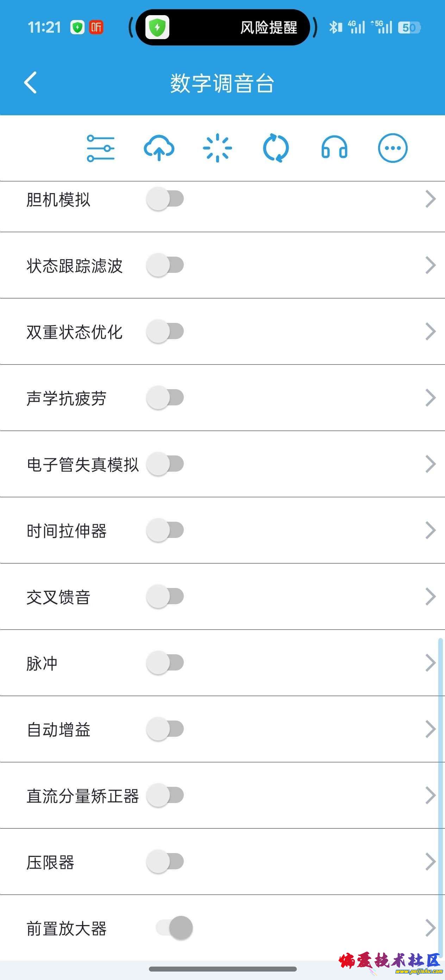
Task: Tap the loading spinner icon
Action: tap(217, 148)
